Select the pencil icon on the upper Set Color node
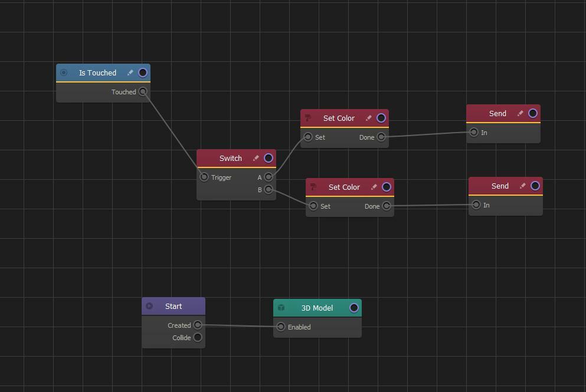 [x=368, y=118]
